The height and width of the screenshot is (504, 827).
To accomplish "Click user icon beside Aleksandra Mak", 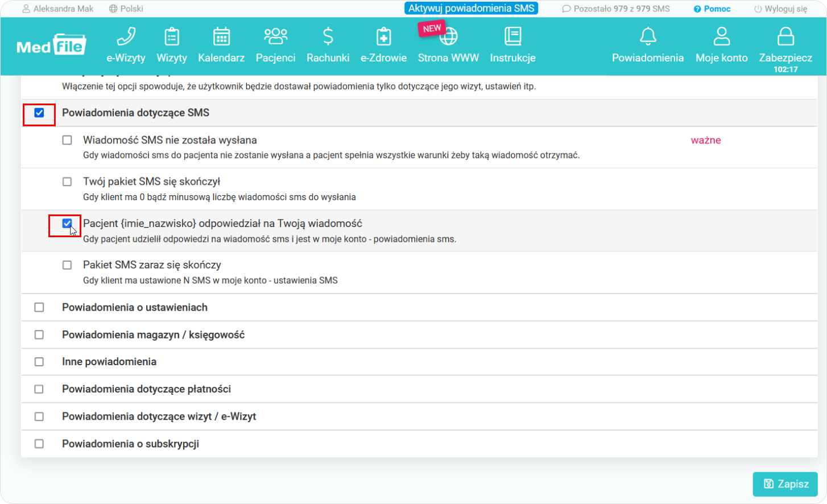I will (x=26, y=9).
